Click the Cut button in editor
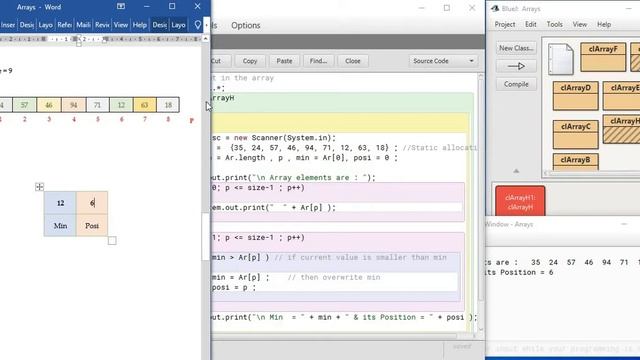This screenshot has width=640, height=360. click(x=220, y=61)
